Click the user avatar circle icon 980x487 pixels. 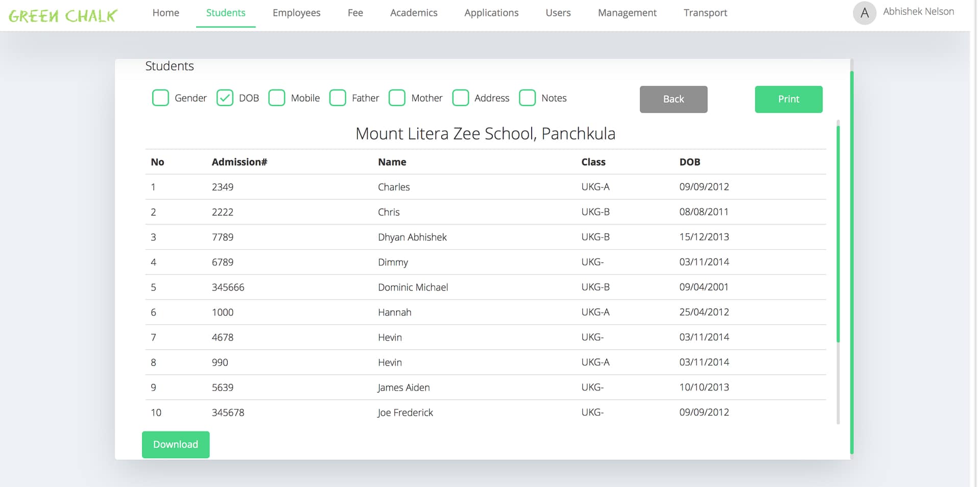point(864,13)
